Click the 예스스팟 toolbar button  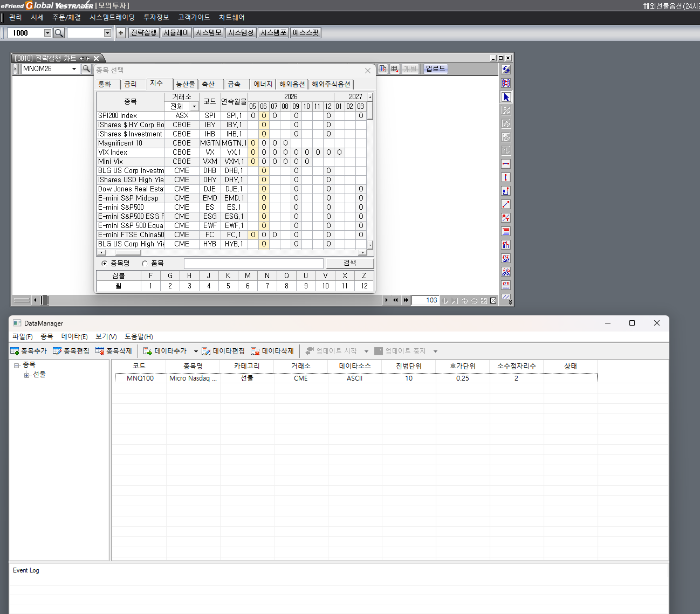[x=306, y=33]
